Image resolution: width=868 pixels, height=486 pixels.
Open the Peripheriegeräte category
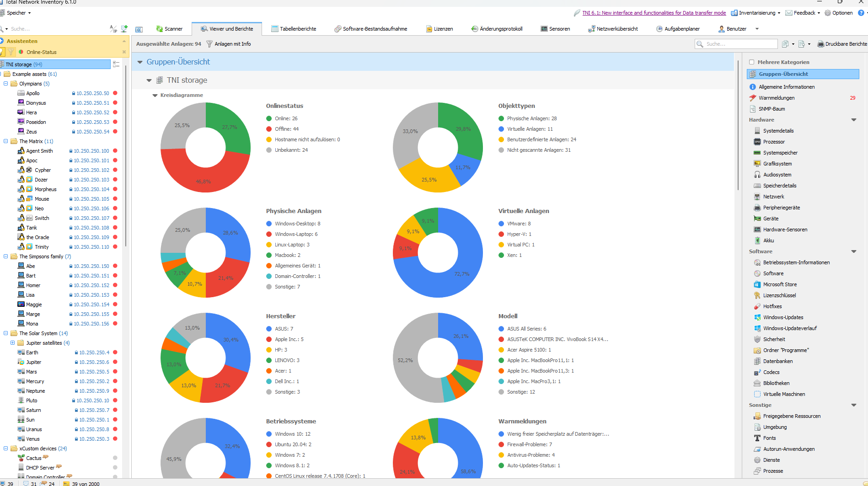(x=782, y=208)
